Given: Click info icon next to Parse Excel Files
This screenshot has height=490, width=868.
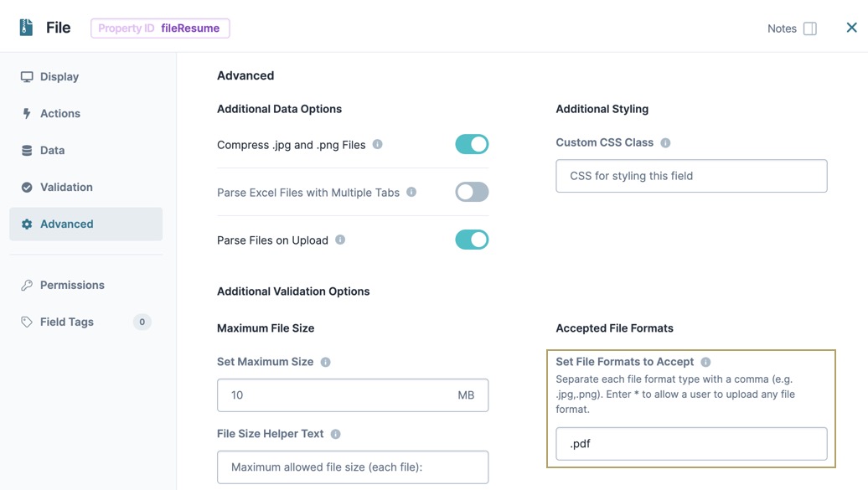Looking at the screenshot, I should pos(411,192).
